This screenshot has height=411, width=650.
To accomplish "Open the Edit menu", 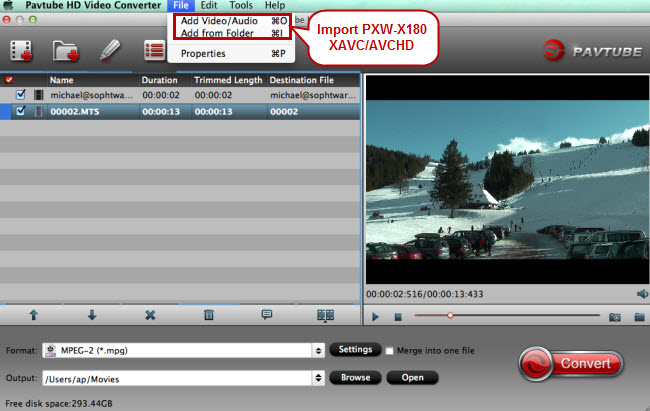I will [209, 5].
